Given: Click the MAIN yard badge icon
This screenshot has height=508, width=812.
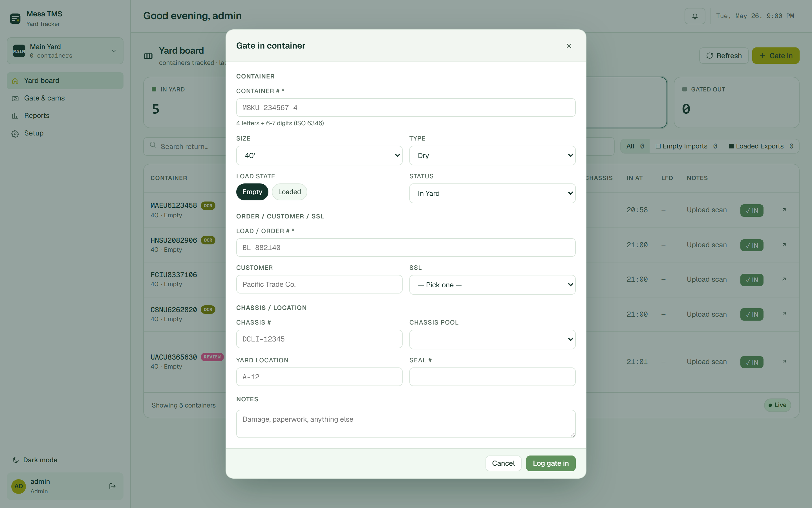Looking at the screenshot, I should coord(19,51).
